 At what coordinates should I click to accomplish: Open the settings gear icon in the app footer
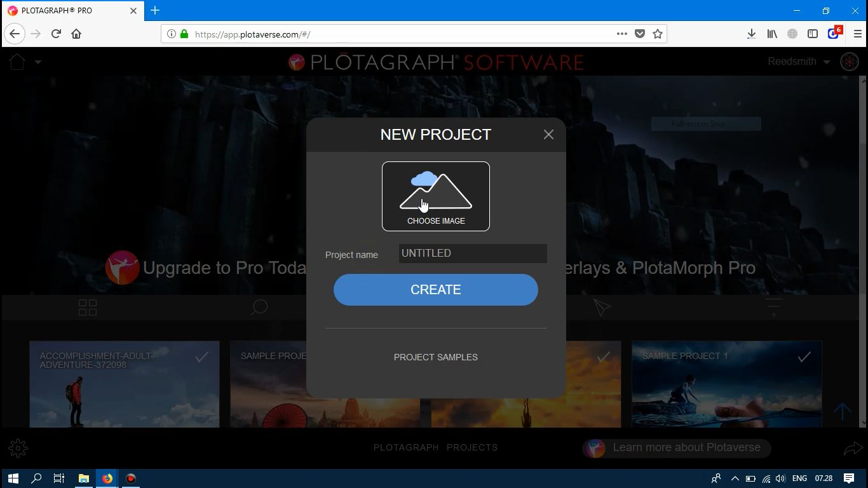click(18, 449)
